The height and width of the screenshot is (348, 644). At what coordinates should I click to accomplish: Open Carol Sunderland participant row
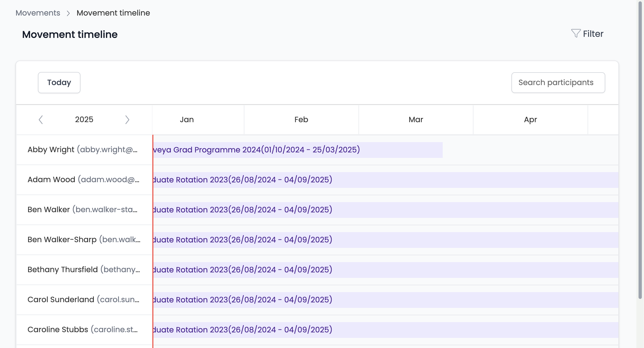point(84,300)
